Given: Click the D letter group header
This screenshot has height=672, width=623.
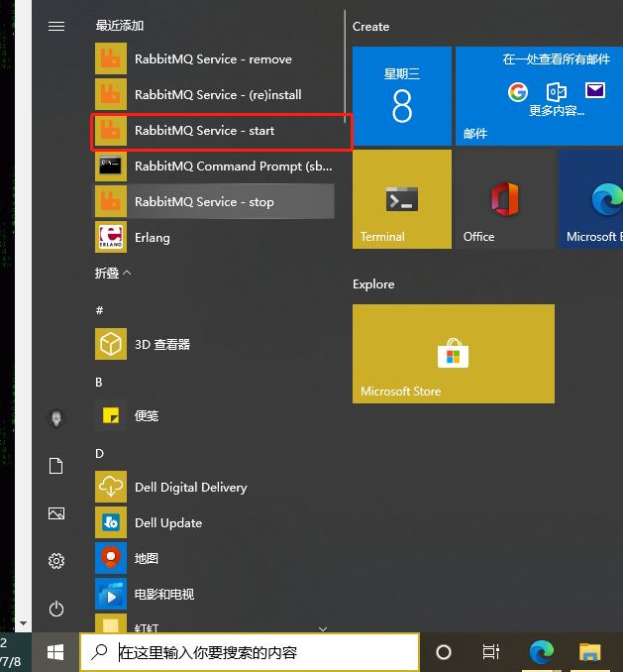Looking at the screenshot, I should point(99,453).
